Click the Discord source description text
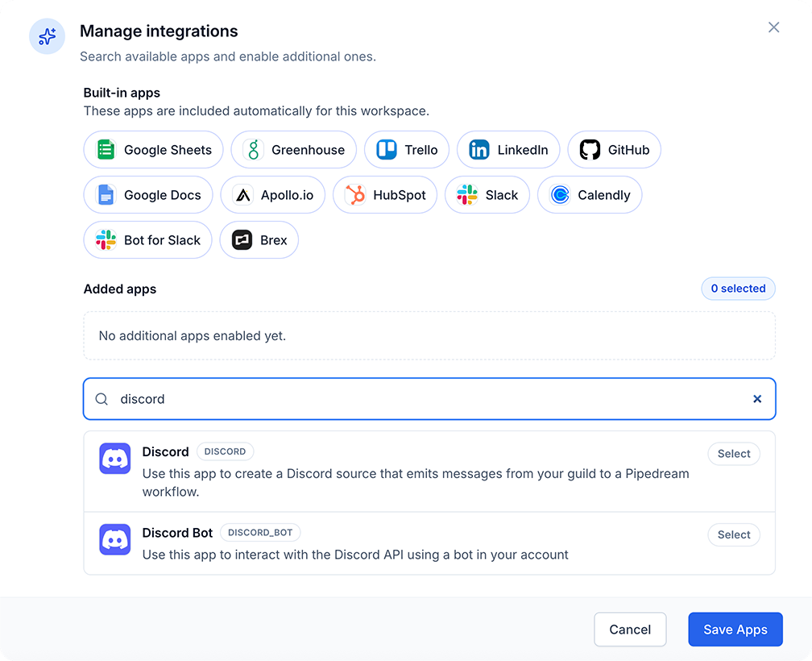 [x=416, y=482]
